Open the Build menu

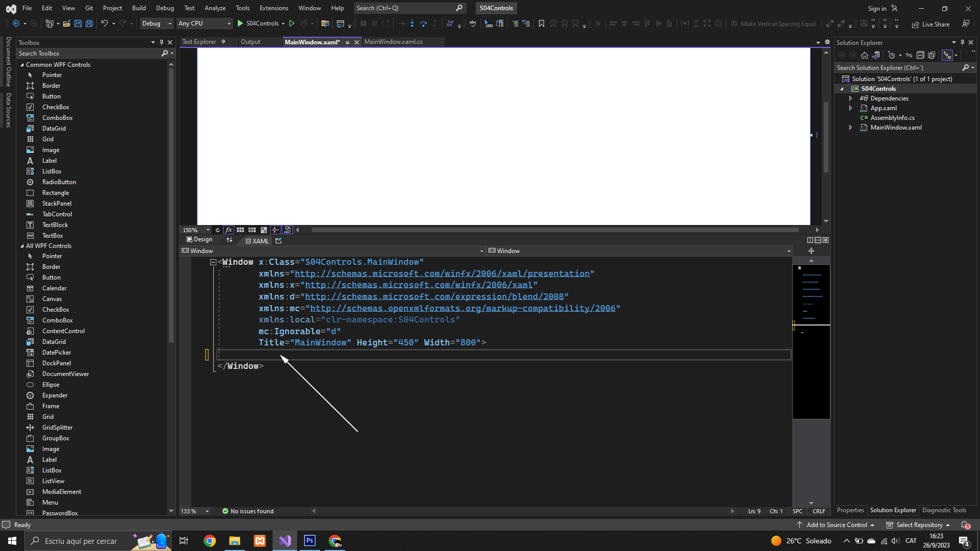click(139, 8)
